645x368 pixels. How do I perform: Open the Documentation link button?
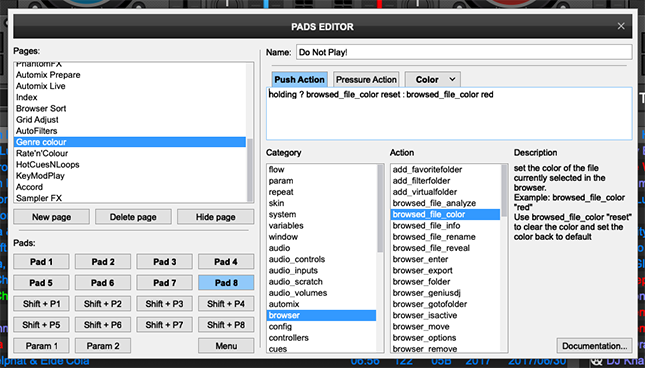tap(594, 346)
